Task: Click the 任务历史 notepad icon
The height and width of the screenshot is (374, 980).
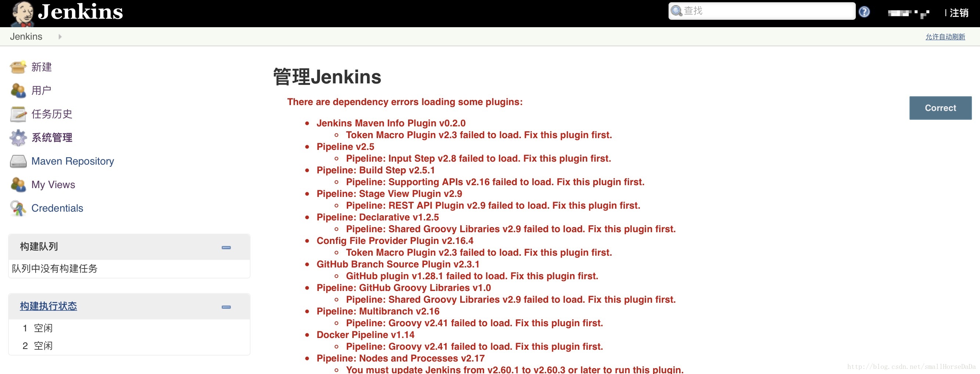Action: click(18, 114)
